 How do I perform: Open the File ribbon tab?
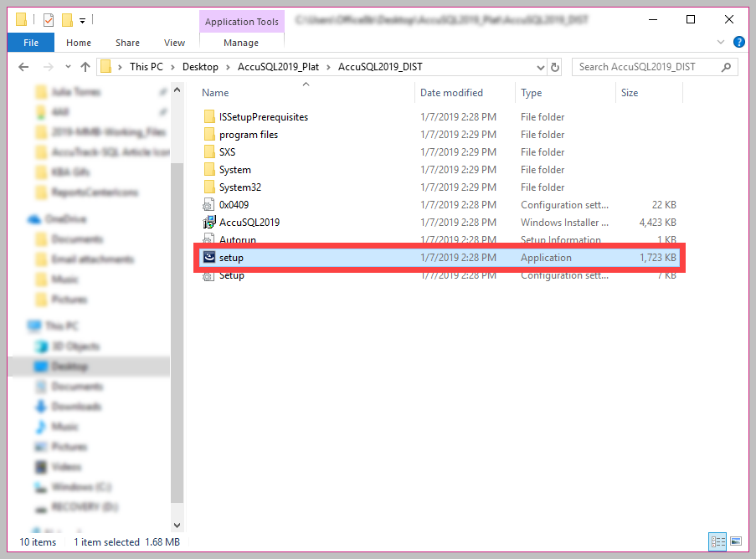pyautogui.click(x=31, y=43)
